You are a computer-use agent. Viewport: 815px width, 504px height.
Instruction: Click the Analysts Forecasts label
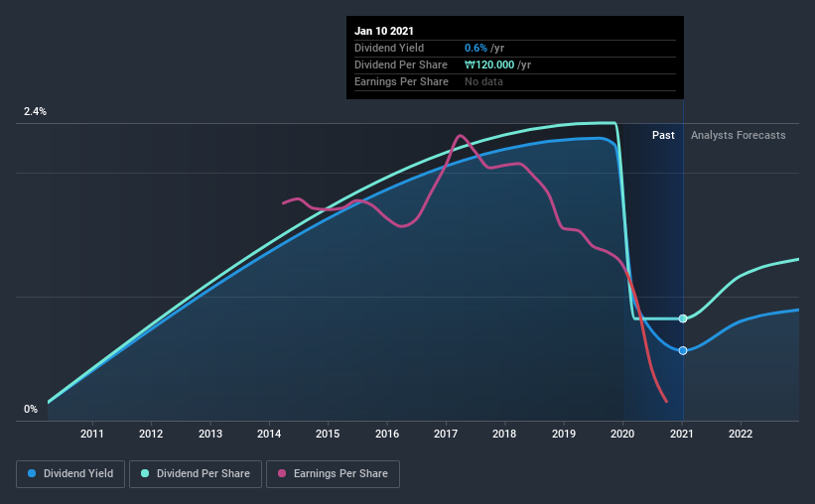click(x=739, y=135)
